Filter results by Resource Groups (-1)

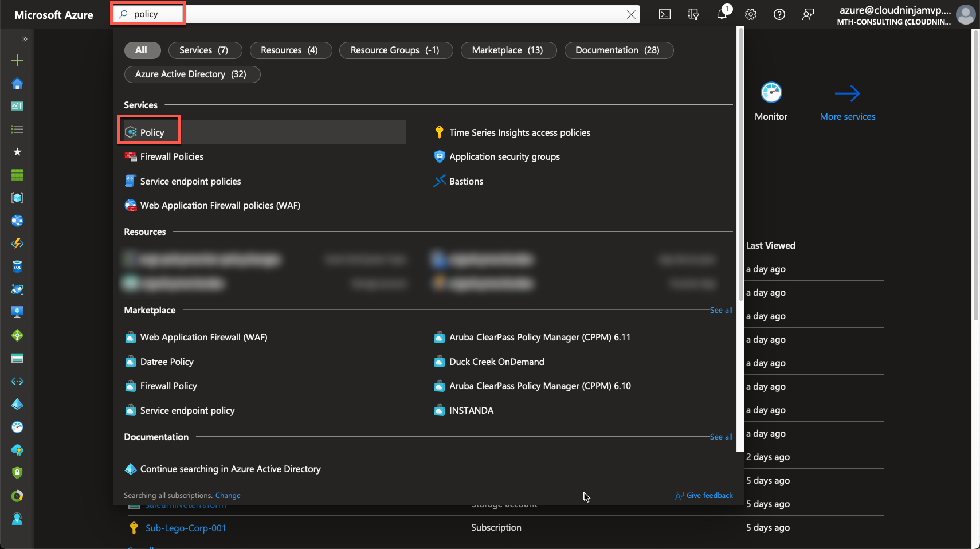[x=395, y=50]
